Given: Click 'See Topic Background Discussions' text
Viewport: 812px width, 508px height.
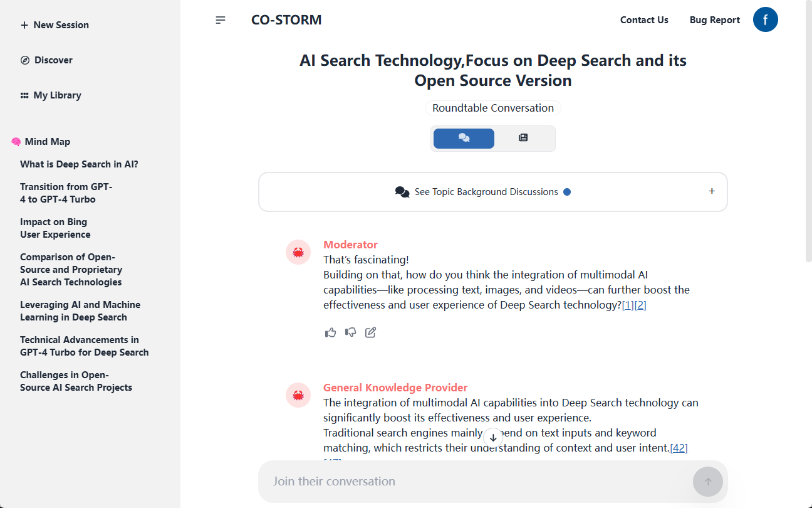Looking at the screenshot, I should 486,192.
